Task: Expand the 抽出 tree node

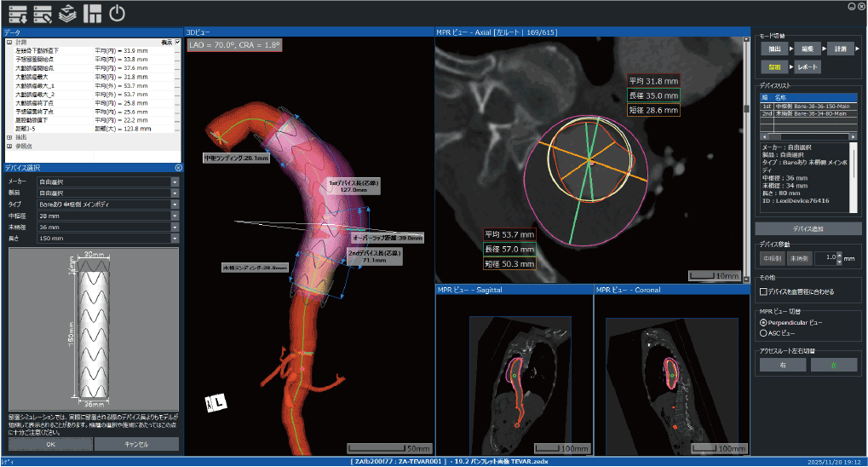Action: coord(9,137)
